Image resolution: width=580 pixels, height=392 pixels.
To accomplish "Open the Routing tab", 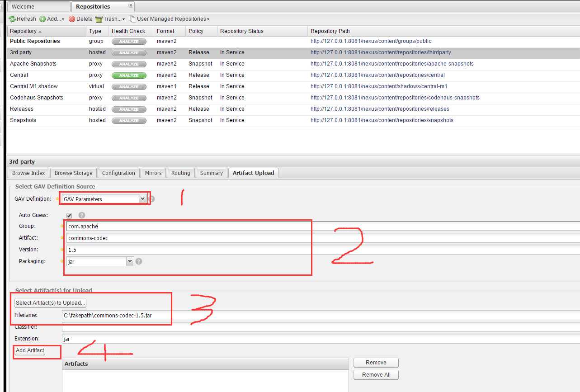I will (181, 173).
